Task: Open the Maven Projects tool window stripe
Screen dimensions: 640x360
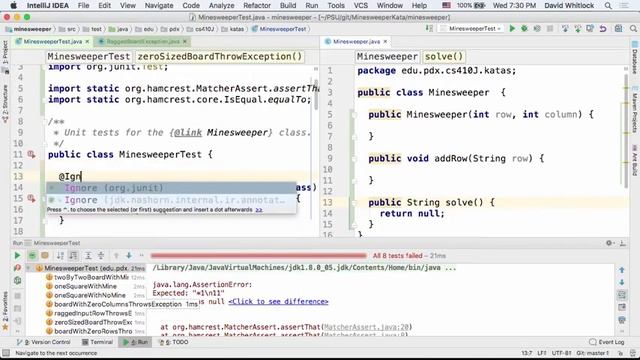Action: point(635,109)
